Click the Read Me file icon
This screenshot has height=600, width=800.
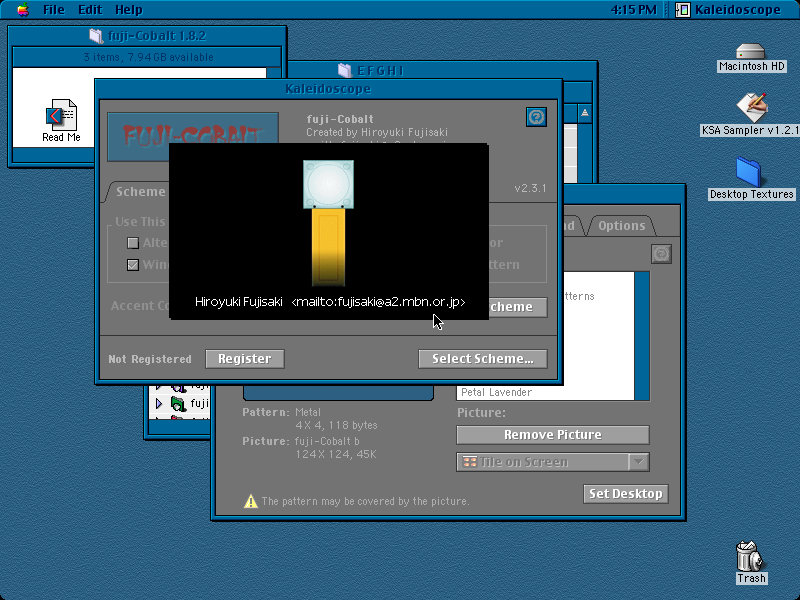pos(61,115)
